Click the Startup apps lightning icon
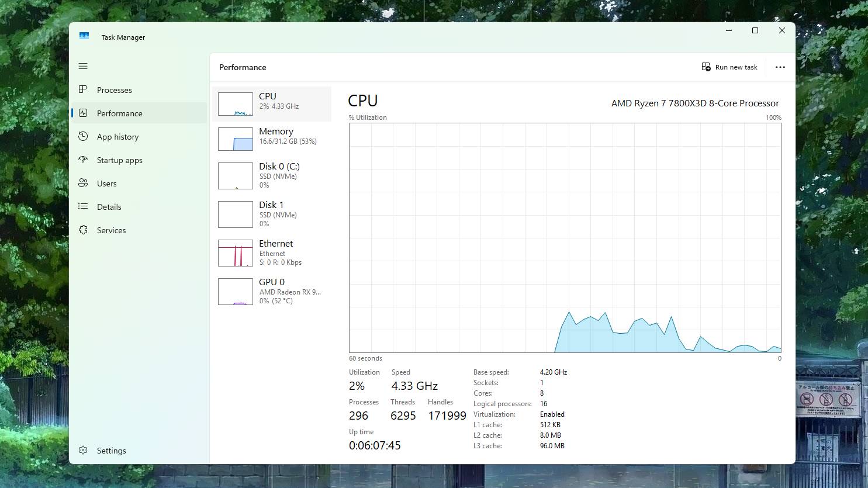The image size is (868, 488). coord(84,160)
